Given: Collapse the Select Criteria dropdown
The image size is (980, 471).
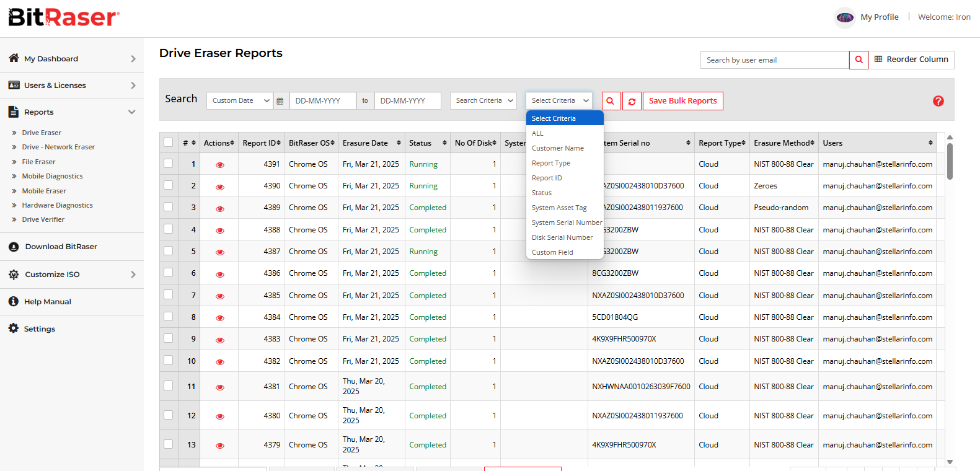Looking at the screenshot, I should (559, 101).
